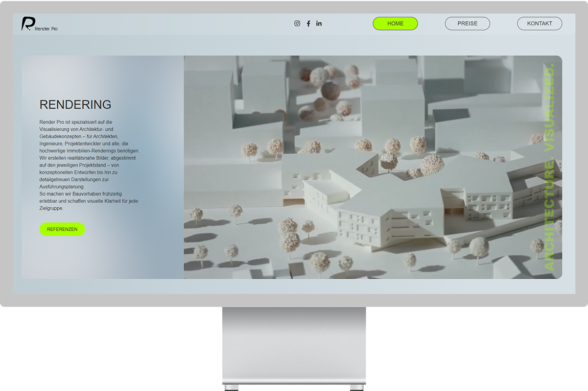Viewport: 588px width, 391px height.
Task: Click the RENDERING headline
Action: pyautogui.click(x=75, y=105)
